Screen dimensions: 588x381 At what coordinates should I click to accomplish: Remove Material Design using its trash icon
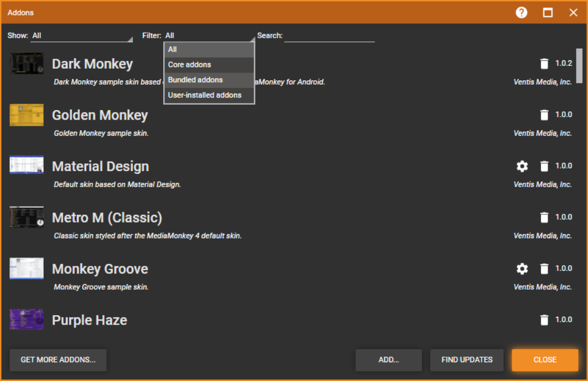[544, 166]
